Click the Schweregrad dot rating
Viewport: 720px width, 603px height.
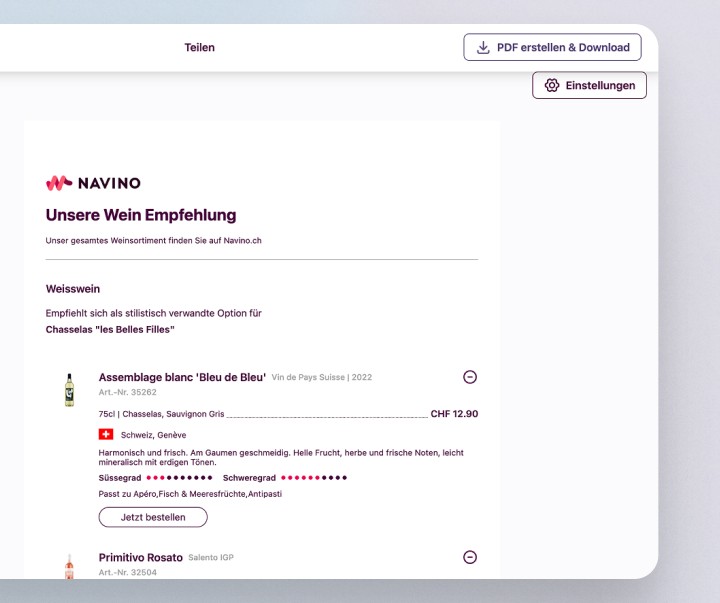point(314,478)
